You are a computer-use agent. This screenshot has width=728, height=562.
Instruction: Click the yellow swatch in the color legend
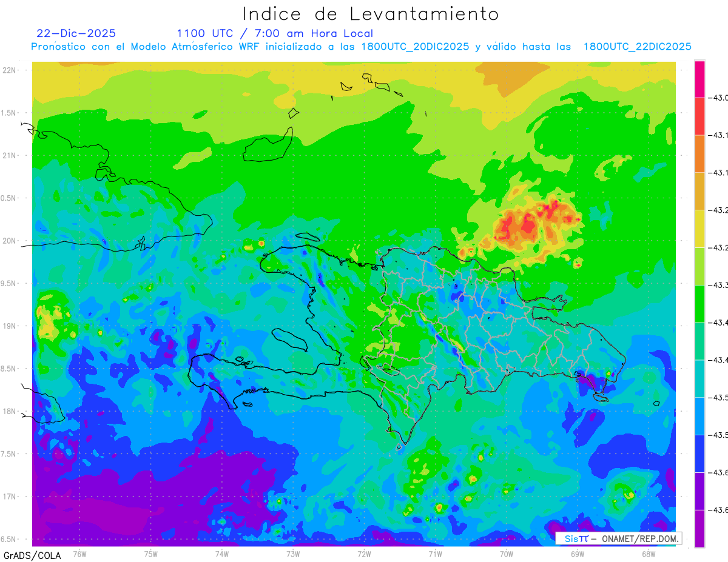[699, 229]
